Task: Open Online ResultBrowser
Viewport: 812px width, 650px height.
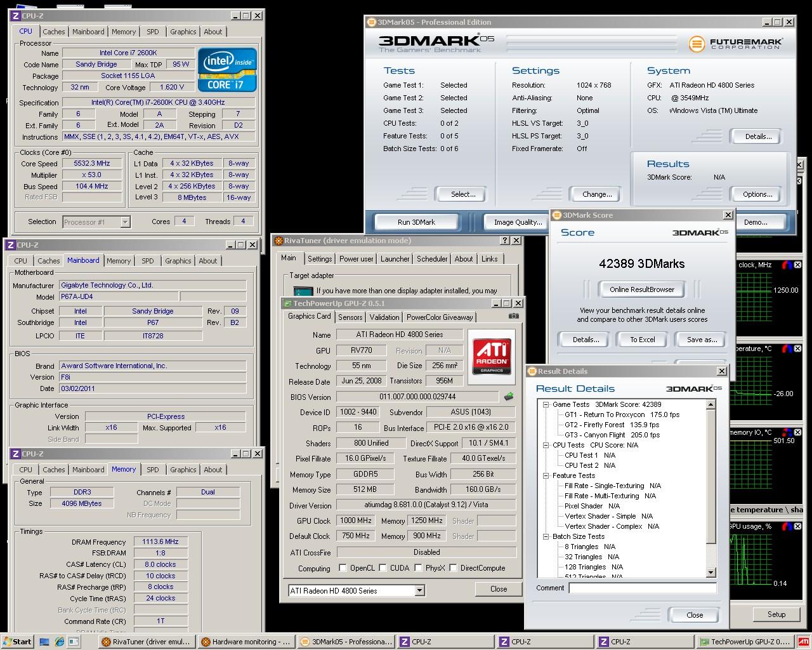Action: tap(642, 289)
